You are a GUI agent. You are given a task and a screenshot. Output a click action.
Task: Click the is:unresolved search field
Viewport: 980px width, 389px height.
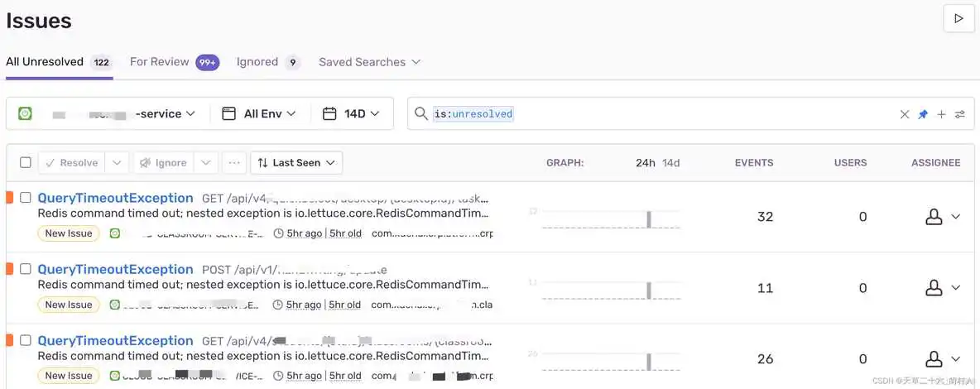click(662, 114)
